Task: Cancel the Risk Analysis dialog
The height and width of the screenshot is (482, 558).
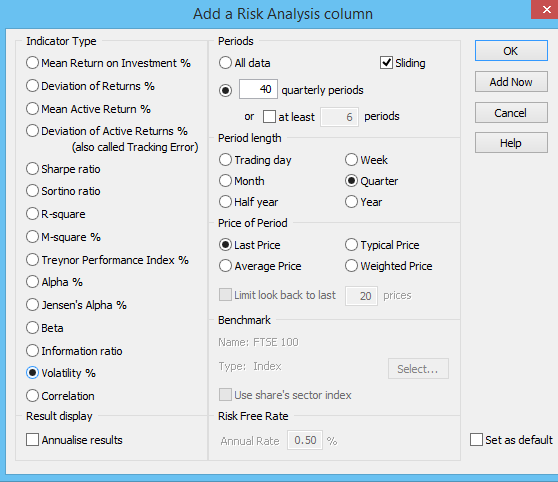Action: click(511, 113)
